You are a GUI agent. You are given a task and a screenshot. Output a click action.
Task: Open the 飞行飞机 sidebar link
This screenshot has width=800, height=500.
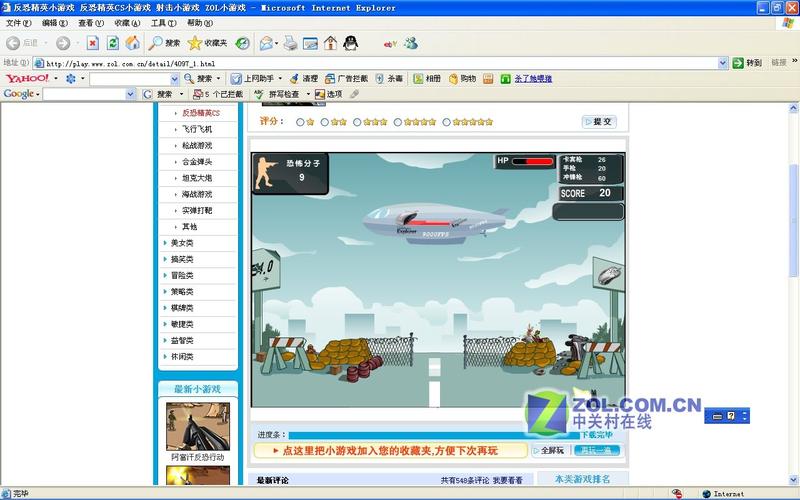pos(197,129)
